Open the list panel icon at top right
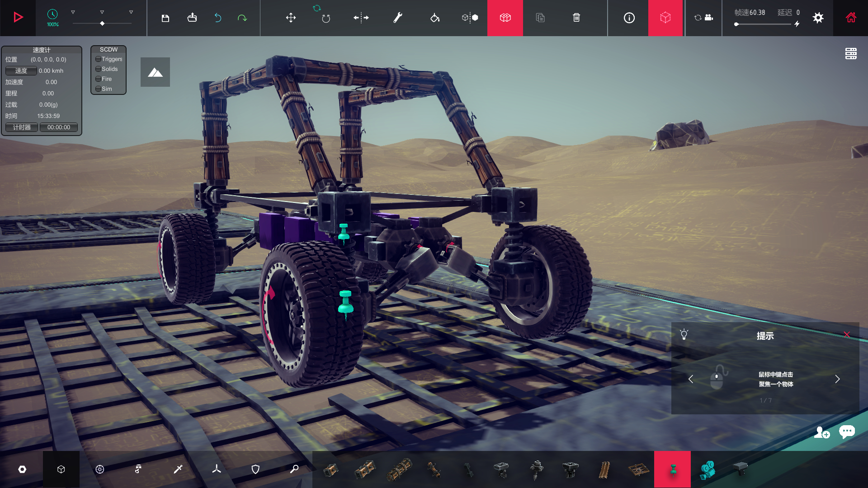This screenshot has height=488, width=868. tap(851, 53)
